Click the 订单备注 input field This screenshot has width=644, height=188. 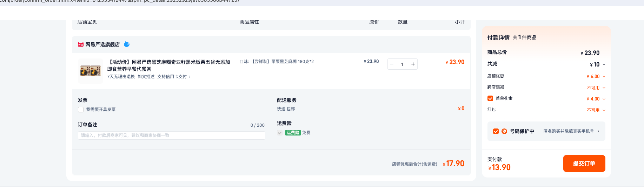pos(171,135)
